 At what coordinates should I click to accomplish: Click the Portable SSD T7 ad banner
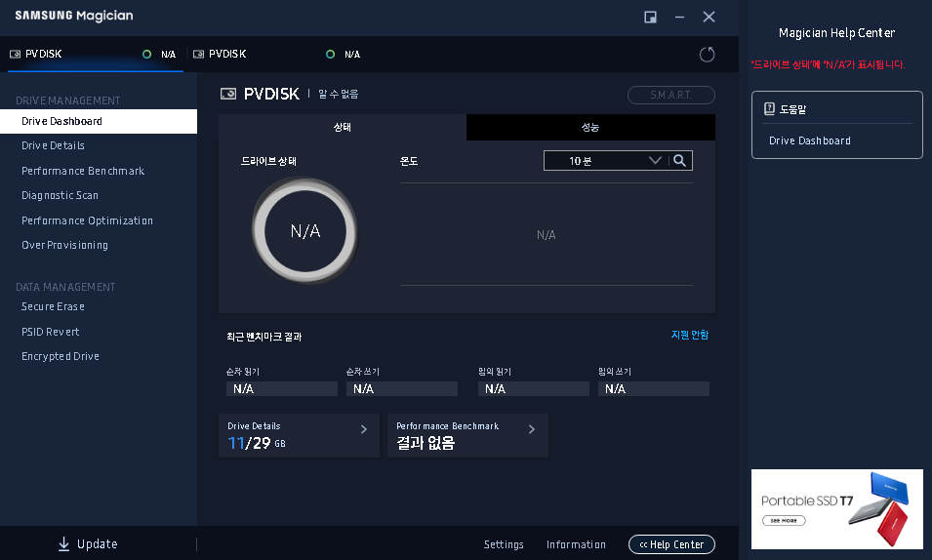tap(837, 509)
